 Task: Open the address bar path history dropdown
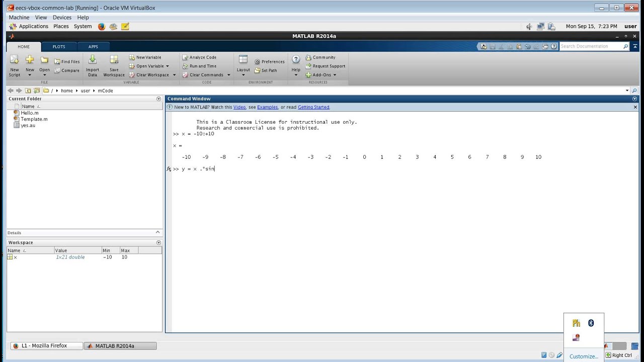coord(627,90)
